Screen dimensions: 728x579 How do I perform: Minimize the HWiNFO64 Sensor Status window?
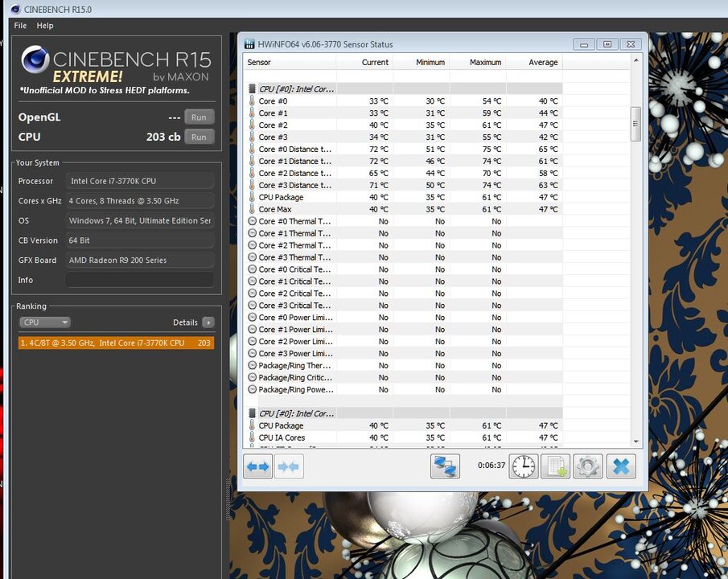click(x=584, y=44)
